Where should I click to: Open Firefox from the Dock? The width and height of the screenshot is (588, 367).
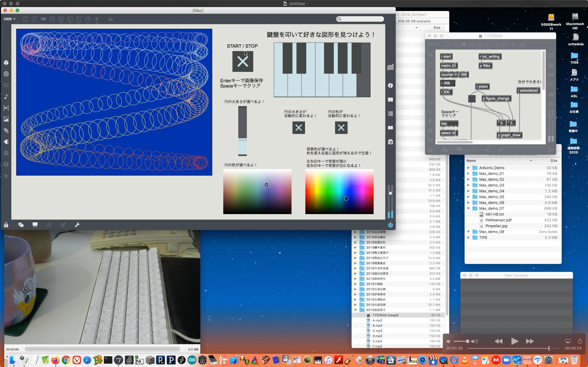click(x=55, y=360)
